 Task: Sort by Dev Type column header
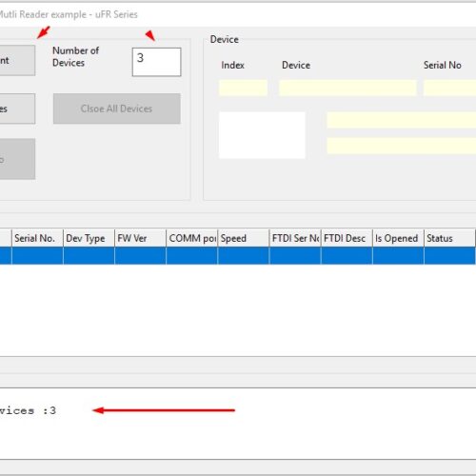(89, 238)
